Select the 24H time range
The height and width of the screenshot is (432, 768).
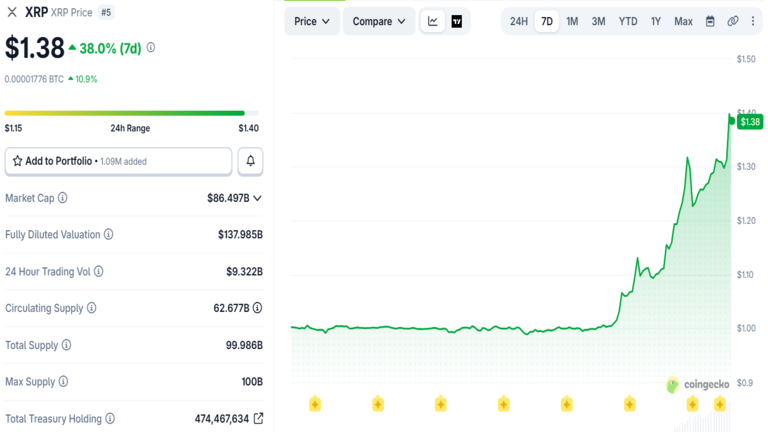pos(519,21)
